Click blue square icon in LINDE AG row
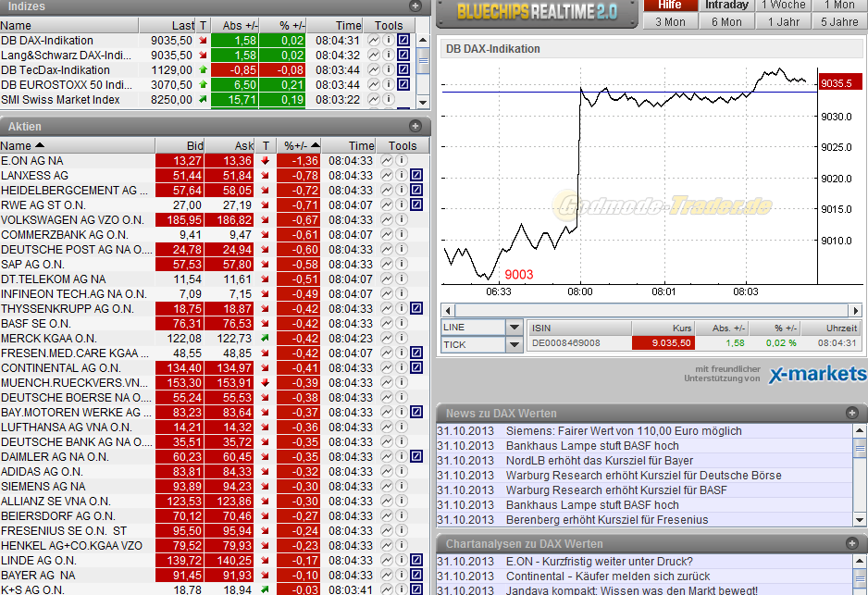The width and height of the screenshot is (868, 595). tap(416, 560)
